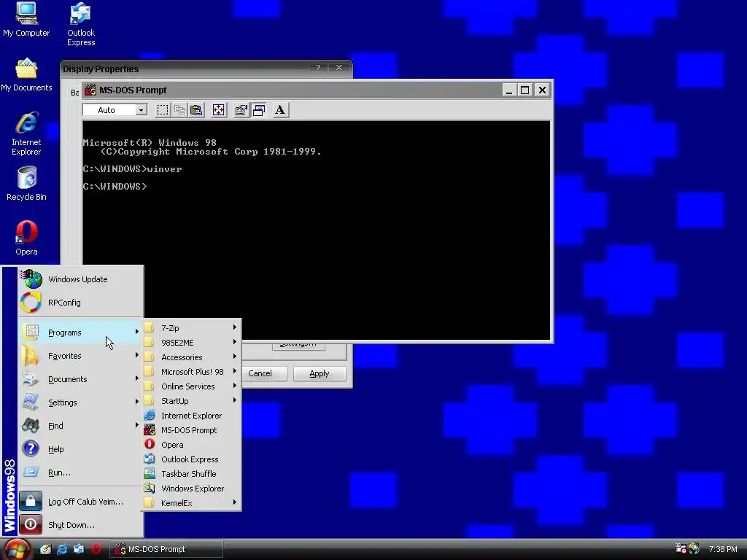Open StartUp folder in Programs menu
The image size is (747, 560).
click(191, 401)
